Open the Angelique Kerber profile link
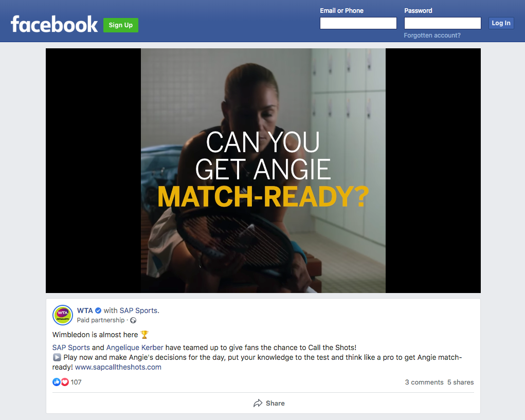The width and height of the screenshot is (525, 420). (x=135, y=348)
